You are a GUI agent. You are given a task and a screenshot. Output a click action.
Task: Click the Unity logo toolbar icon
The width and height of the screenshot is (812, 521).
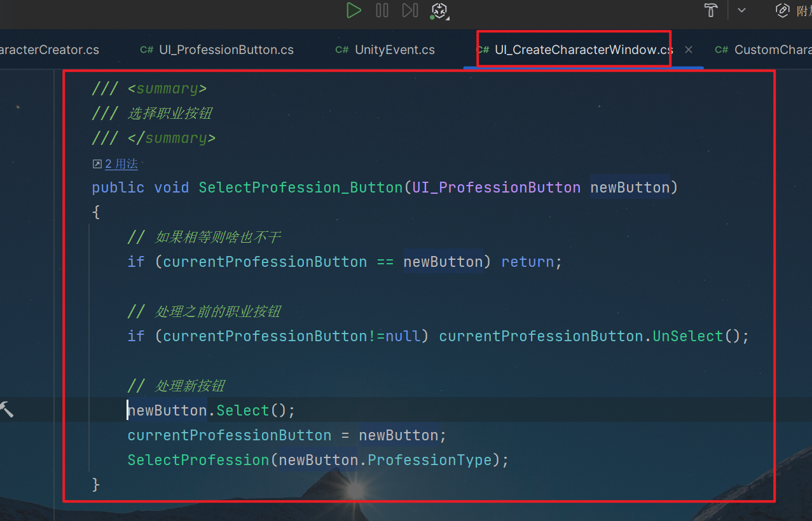(439, 10)
